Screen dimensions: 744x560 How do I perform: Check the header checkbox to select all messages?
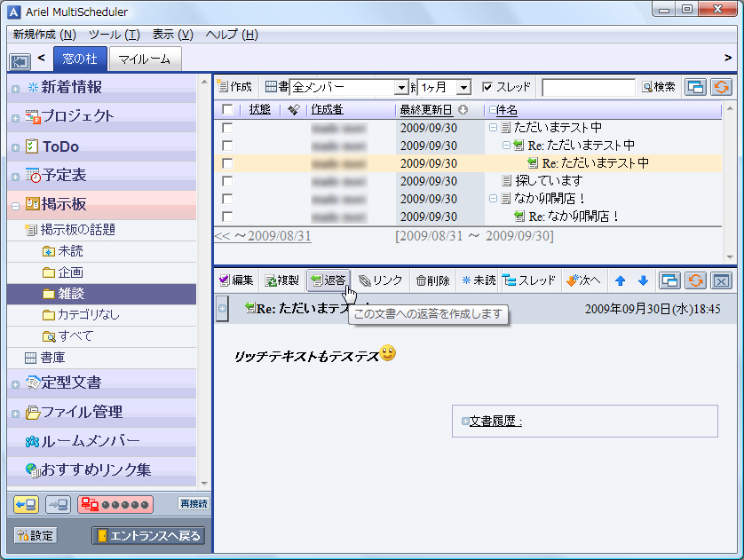(229, 109)
